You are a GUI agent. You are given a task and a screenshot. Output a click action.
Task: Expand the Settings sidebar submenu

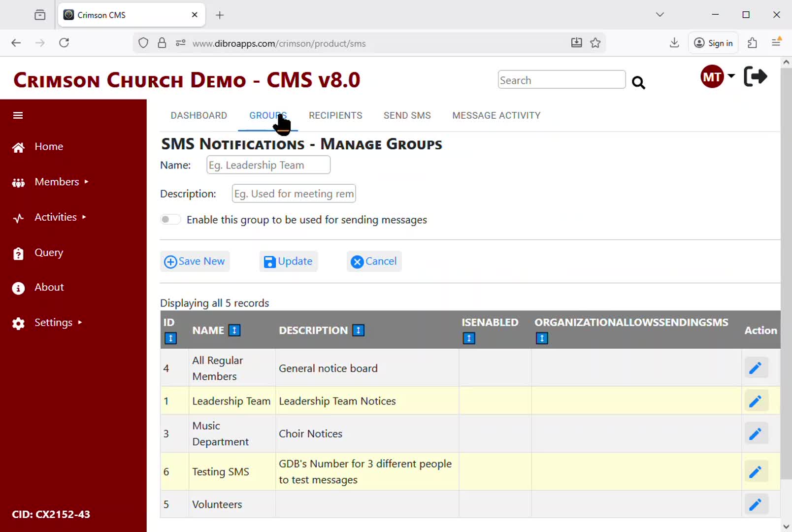point(53,323)
